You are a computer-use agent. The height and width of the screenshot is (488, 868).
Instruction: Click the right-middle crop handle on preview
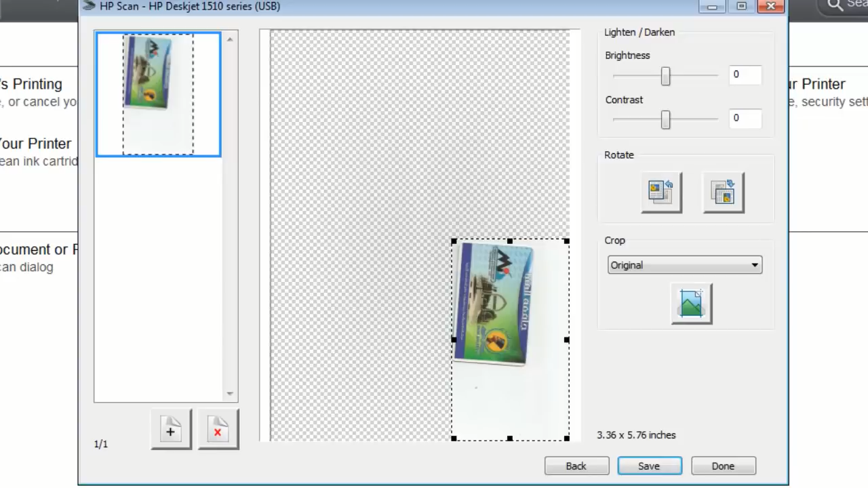pos(567,340)
